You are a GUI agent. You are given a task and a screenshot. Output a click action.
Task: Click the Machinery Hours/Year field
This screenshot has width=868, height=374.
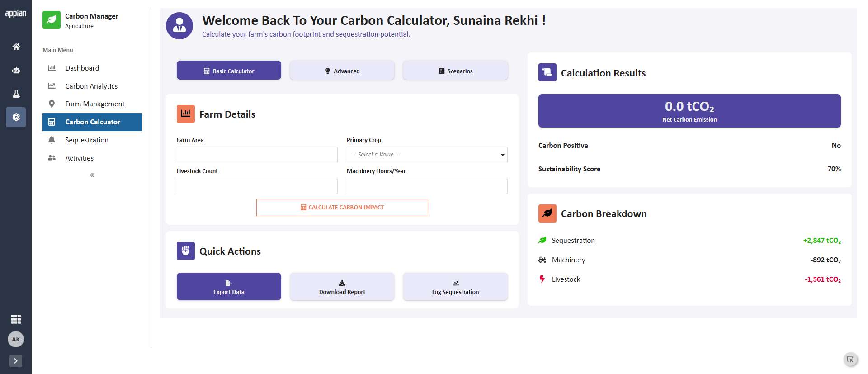(427, 186)
